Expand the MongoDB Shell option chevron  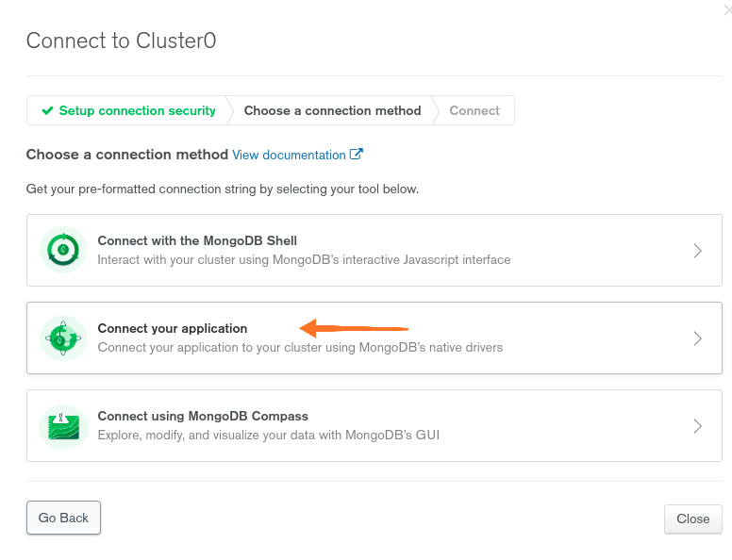pos(697,251)
